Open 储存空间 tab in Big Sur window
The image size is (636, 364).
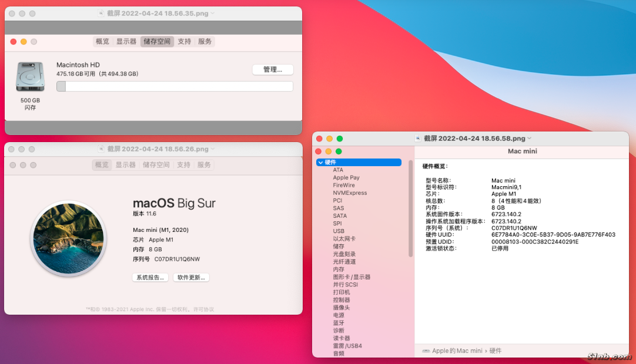[156, 165]
